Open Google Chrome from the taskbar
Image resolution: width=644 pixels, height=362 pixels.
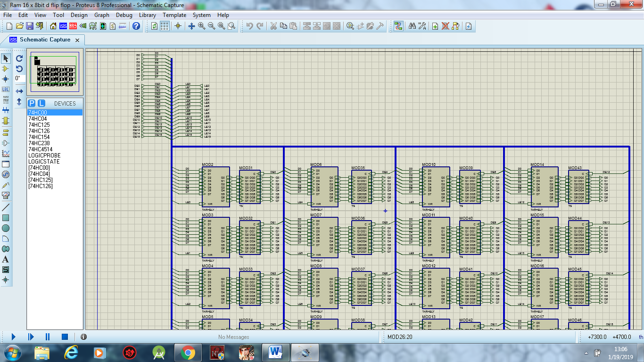(188, 353)
